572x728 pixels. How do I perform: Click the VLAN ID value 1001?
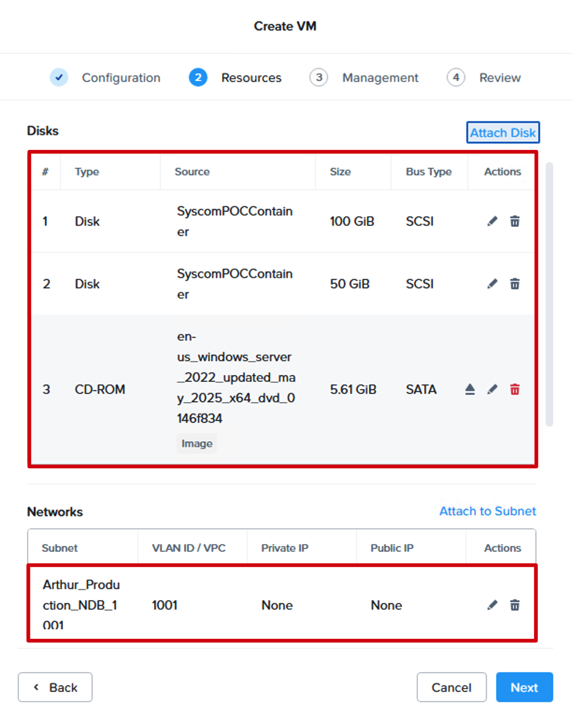(x=164, y=605)
